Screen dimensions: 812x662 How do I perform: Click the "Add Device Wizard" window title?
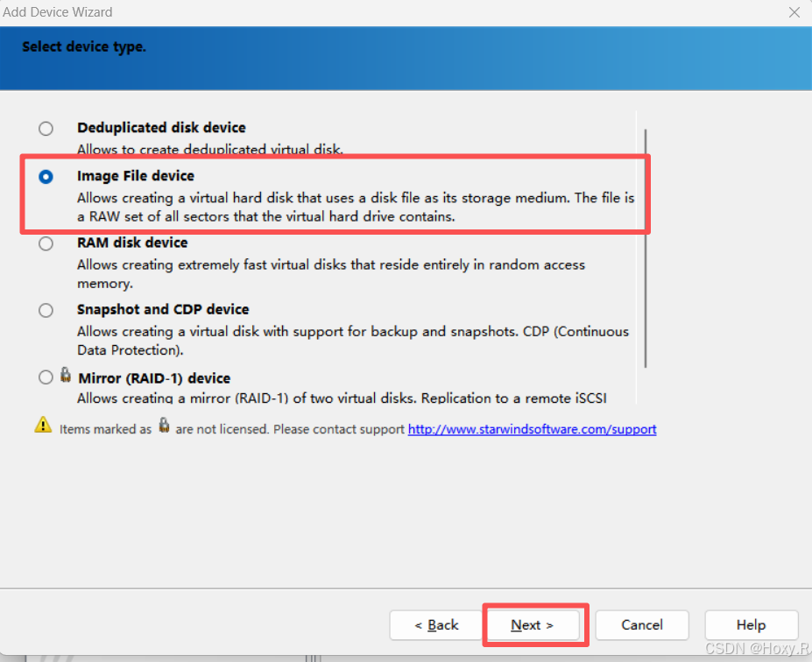coord(58,12)
